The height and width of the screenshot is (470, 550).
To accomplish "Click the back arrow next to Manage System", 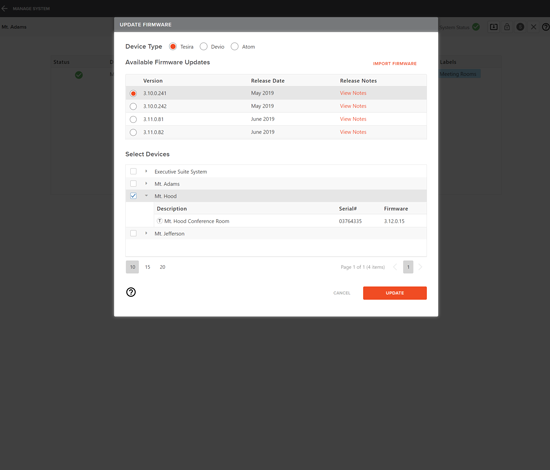I will click(x=5, y=8).
